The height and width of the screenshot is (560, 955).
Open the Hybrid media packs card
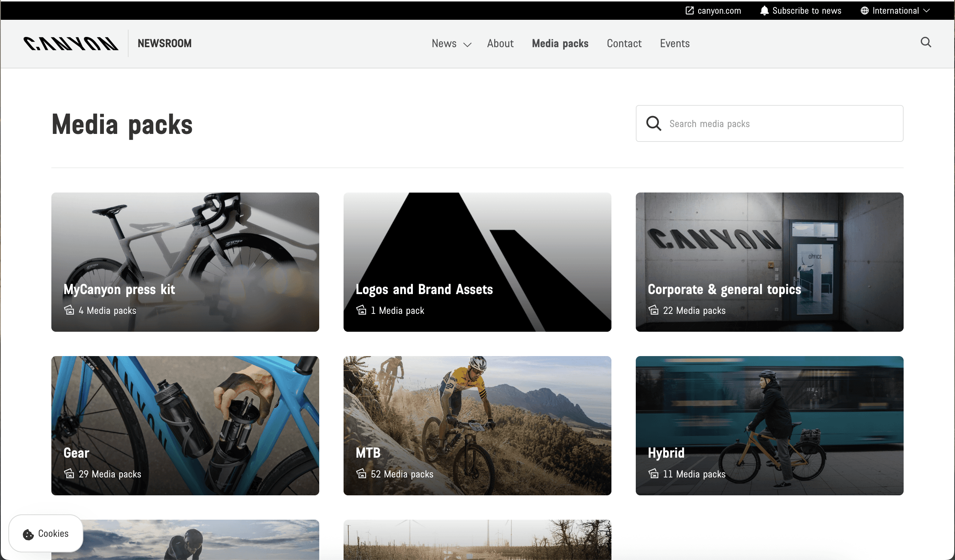pyautogui.click(x=769, y=425)
